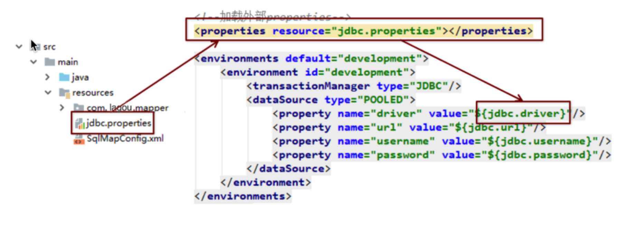Collapse the resources folder chevron

[48, 92]
